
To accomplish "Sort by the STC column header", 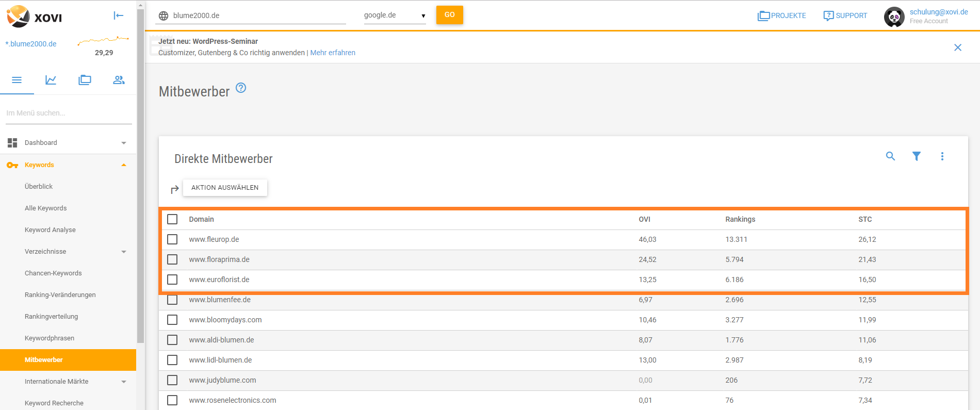I will pos(865,219).
